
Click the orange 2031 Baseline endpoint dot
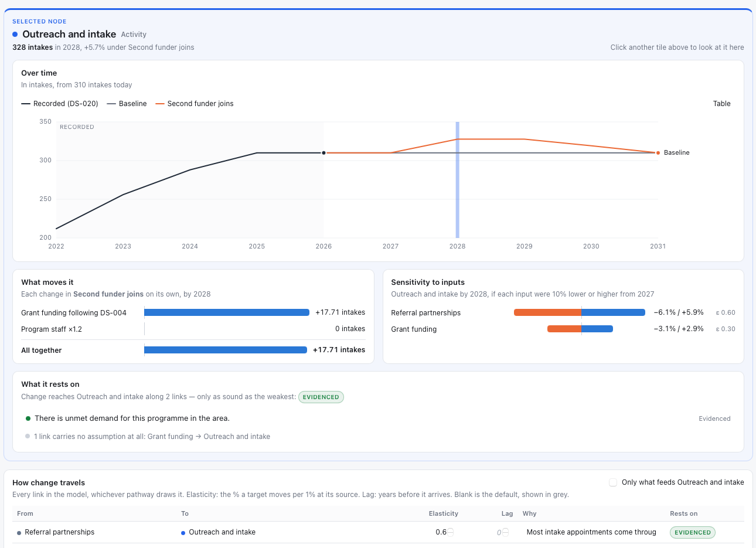click(x=658, y=153)
